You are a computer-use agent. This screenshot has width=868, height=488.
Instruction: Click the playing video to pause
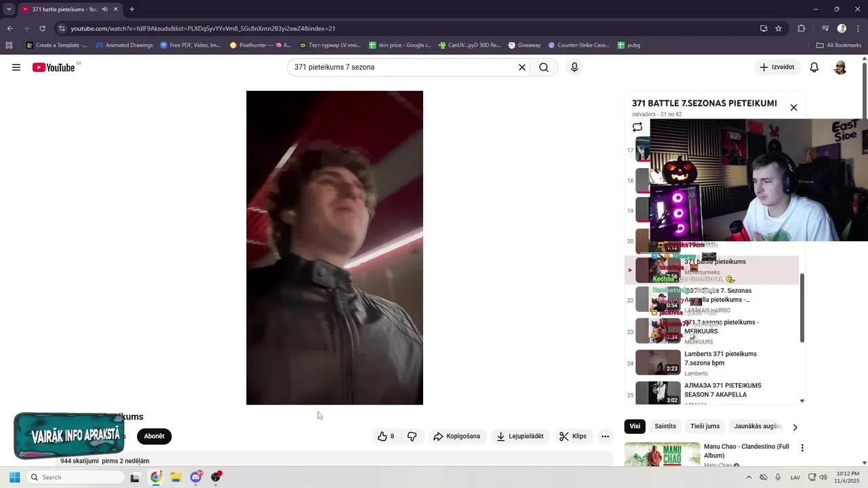click(334, 247)
